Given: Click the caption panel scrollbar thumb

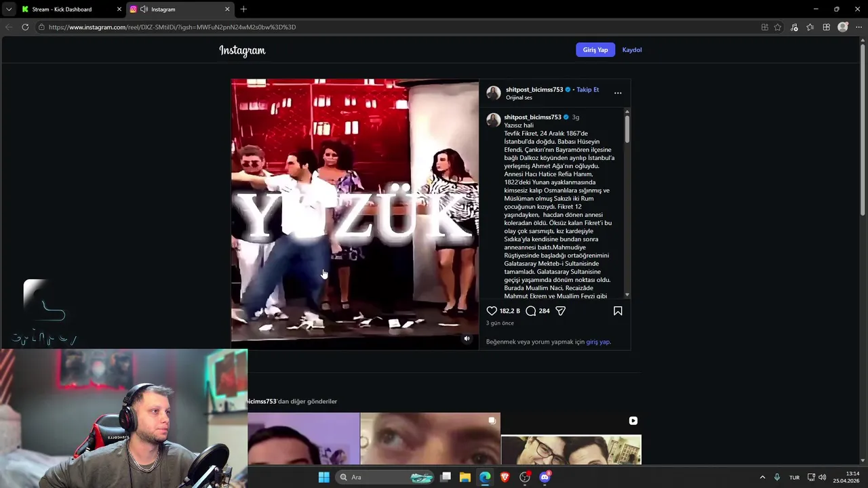Looking at the screenshot, I should (x=627, y=129).
